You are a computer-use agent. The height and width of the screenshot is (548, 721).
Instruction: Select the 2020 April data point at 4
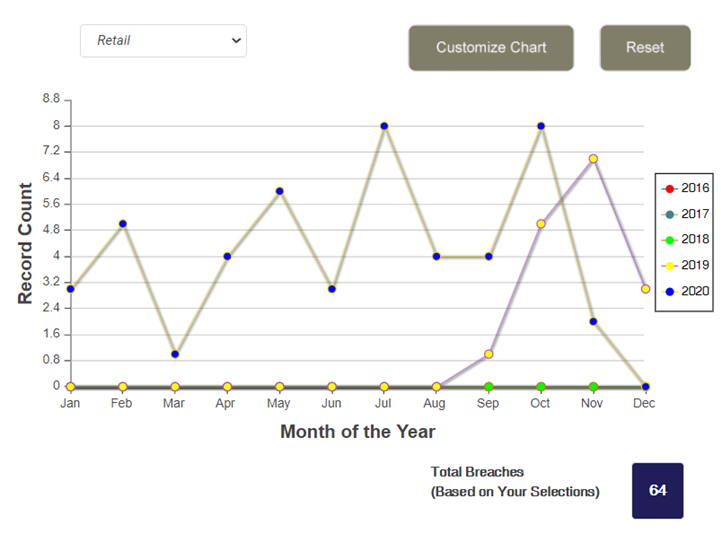[227, 257]
